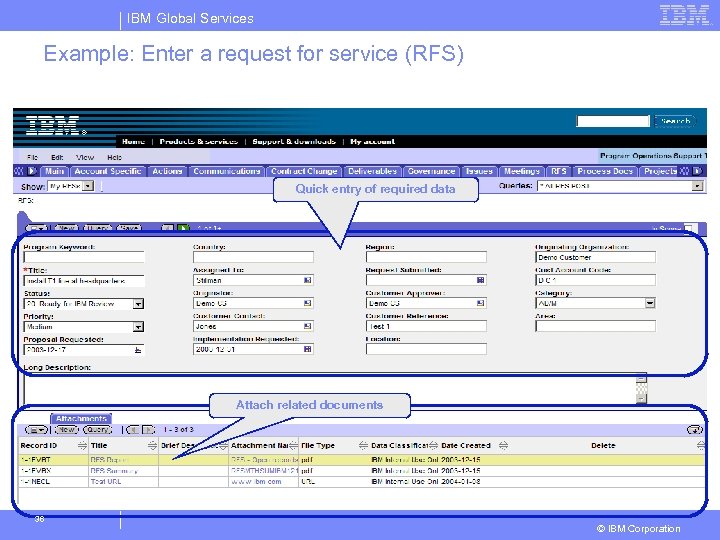Image resolution: width=720 pixels, height=540 pixels.
Task: Open the Home link
Action: (x=134, y=141)
